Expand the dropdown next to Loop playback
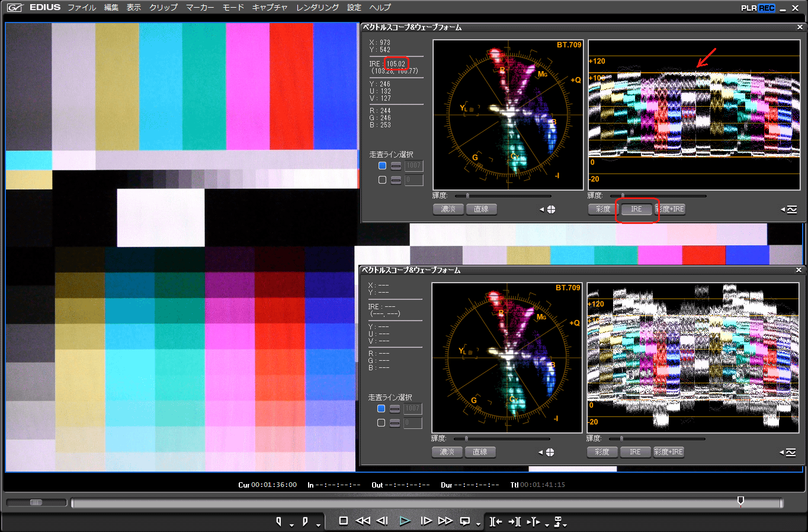Screen dimensions: 808x532 [478, 525]
